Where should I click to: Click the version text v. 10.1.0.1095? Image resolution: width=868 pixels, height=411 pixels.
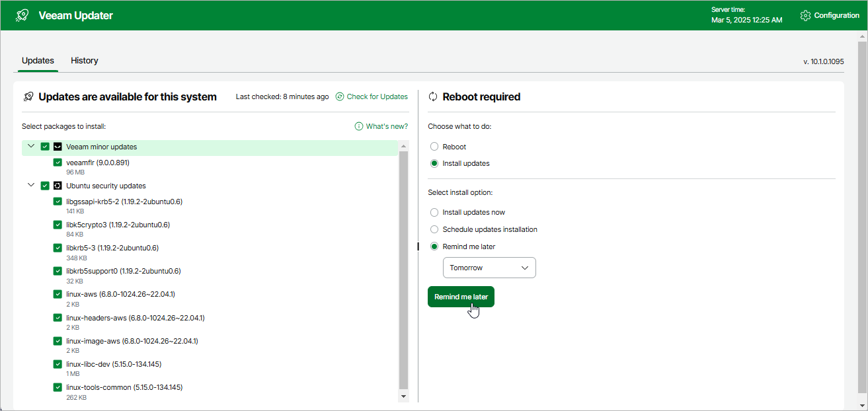[x=824, y=61]
